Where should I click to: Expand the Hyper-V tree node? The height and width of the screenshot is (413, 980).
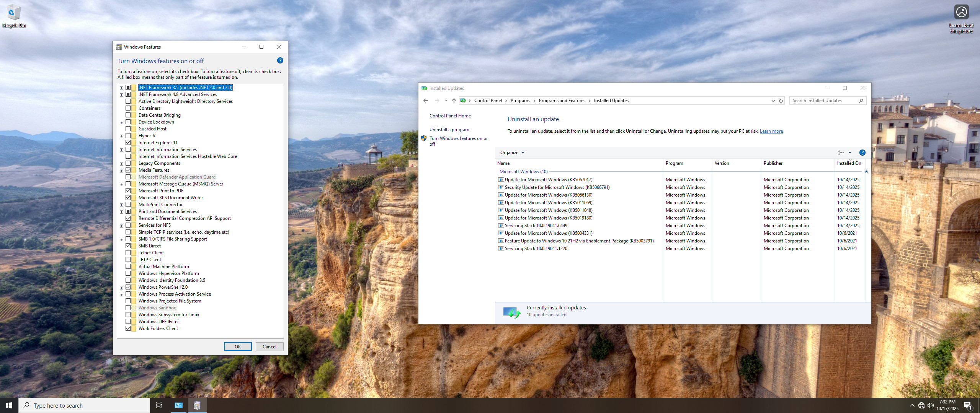[x=122, y=136]
